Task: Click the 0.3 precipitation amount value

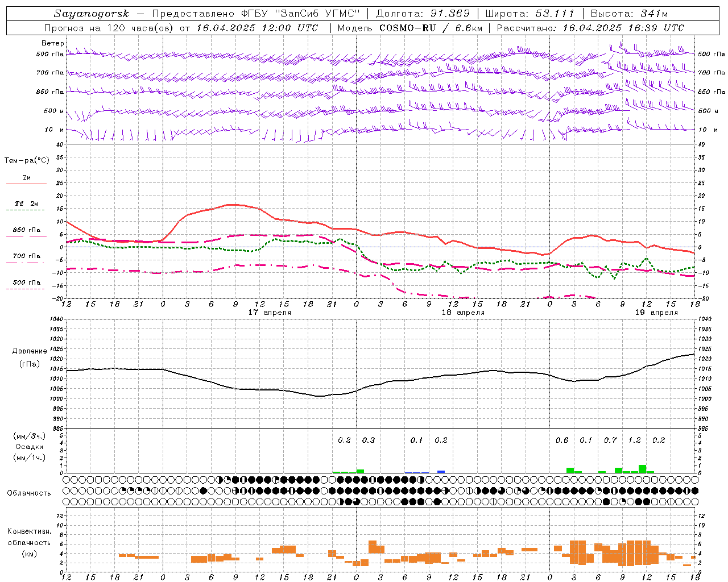Action: [369, 440]
